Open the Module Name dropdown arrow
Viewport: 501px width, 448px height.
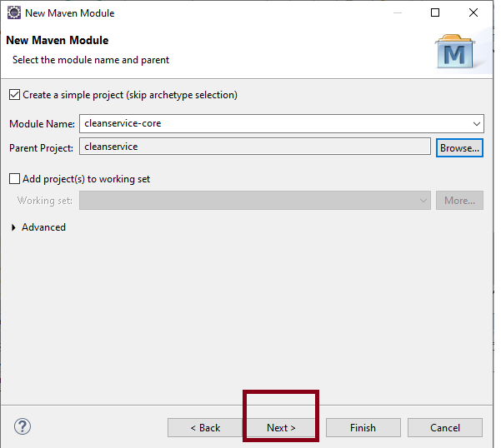476,123
